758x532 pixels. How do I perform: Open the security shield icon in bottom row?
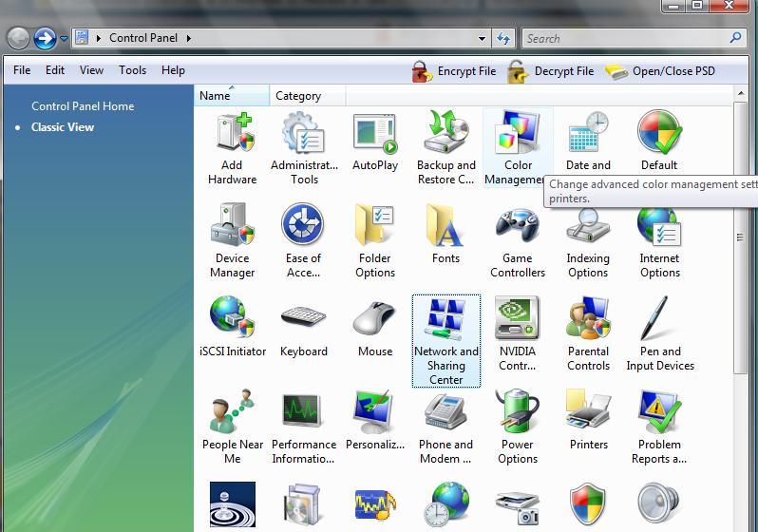pos(588,503)
